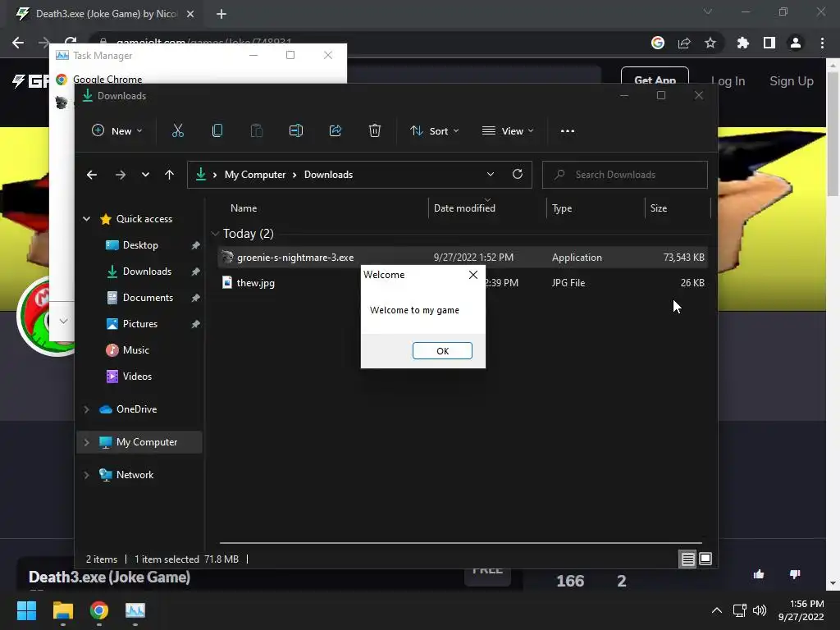Click the Rename icon in toolbar

295,130
